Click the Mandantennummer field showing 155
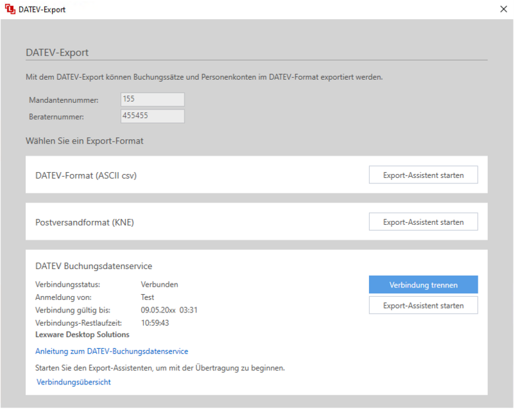 [x=152, y=100]
